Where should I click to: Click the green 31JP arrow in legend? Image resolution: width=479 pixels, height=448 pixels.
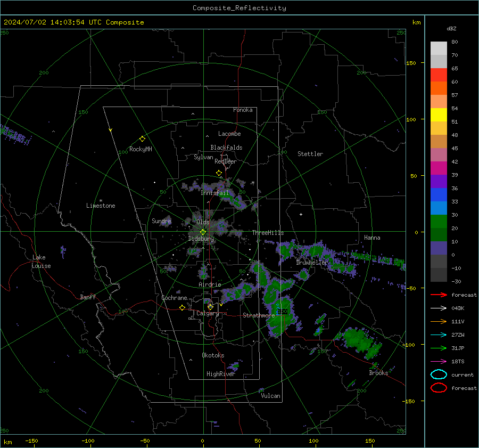439,348
